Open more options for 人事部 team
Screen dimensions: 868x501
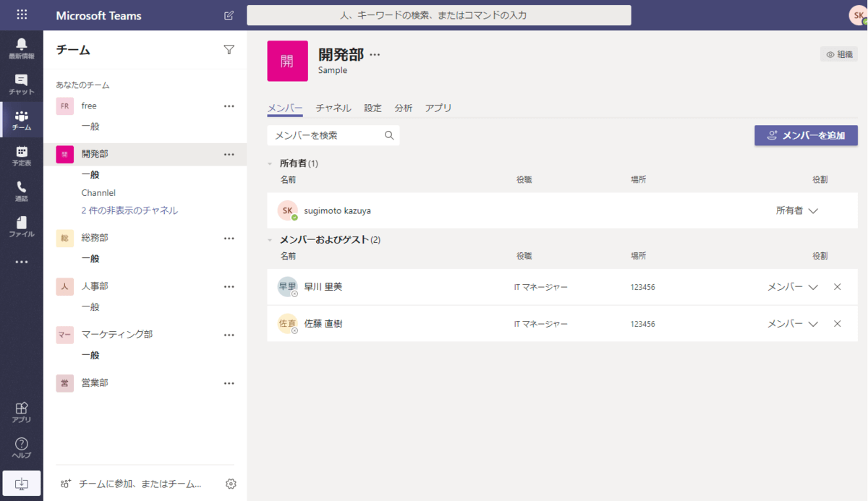pyautogui.click(x=229, y=287)
